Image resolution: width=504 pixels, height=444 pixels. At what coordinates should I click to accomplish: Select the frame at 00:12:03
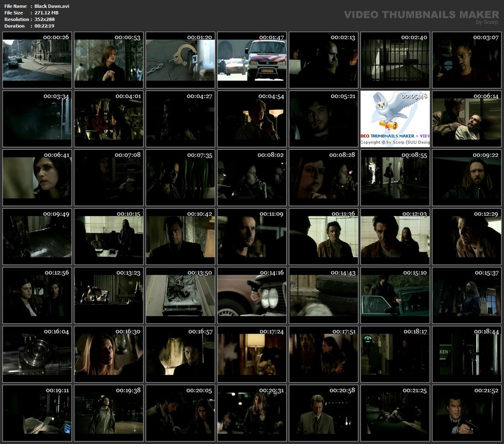395,236
